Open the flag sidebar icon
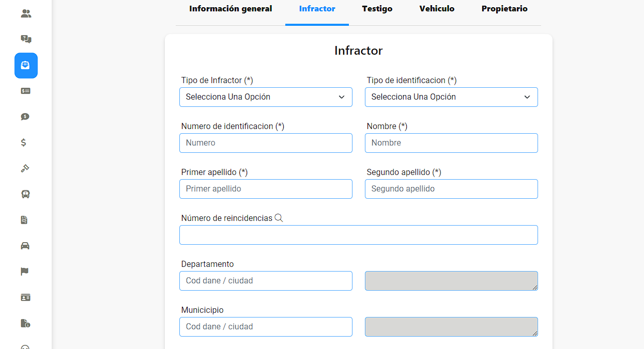The height and width of the screenshot is (349, 644). [x=25, y=272]
